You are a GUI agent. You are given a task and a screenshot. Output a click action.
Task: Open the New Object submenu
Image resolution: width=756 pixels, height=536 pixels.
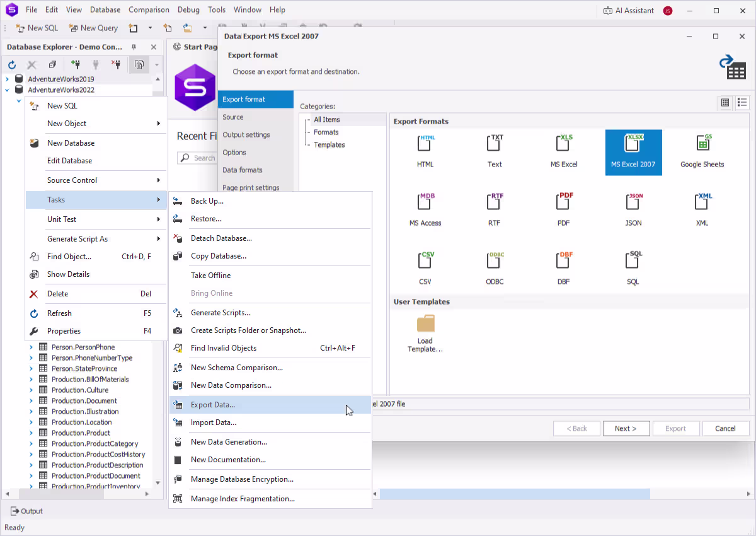tap(96, 124)
